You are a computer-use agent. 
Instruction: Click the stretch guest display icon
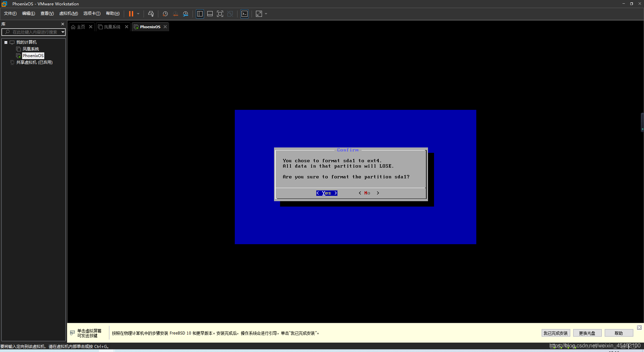point(259,14)
